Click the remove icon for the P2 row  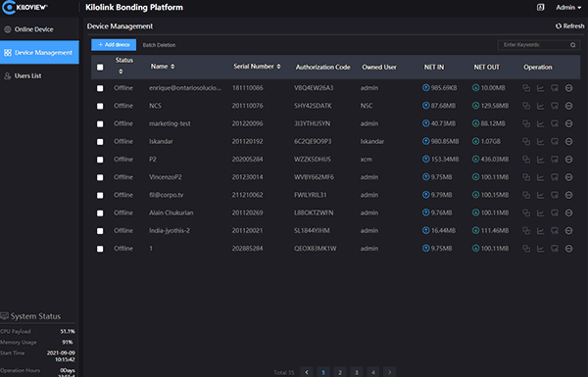[568, 160]
